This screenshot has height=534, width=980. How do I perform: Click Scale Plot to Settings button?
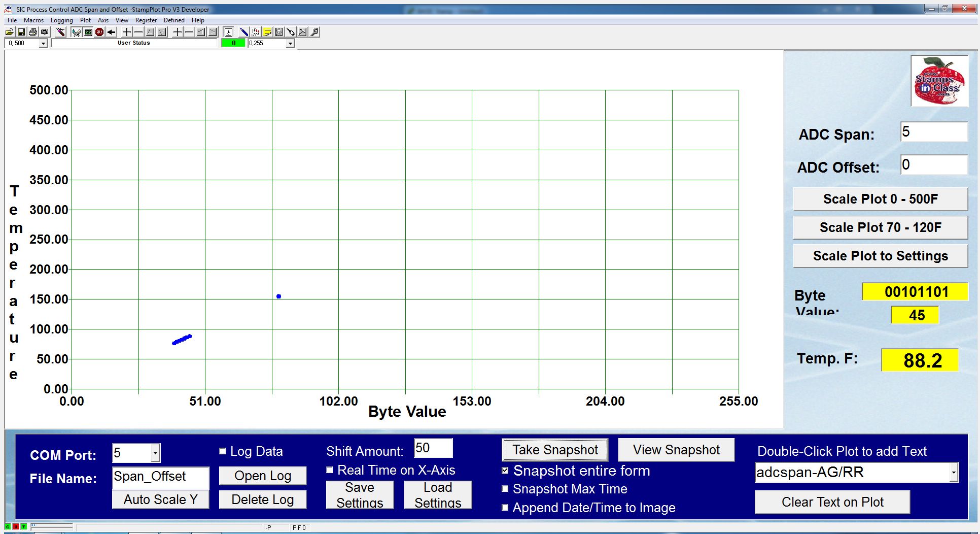[880, 256]
